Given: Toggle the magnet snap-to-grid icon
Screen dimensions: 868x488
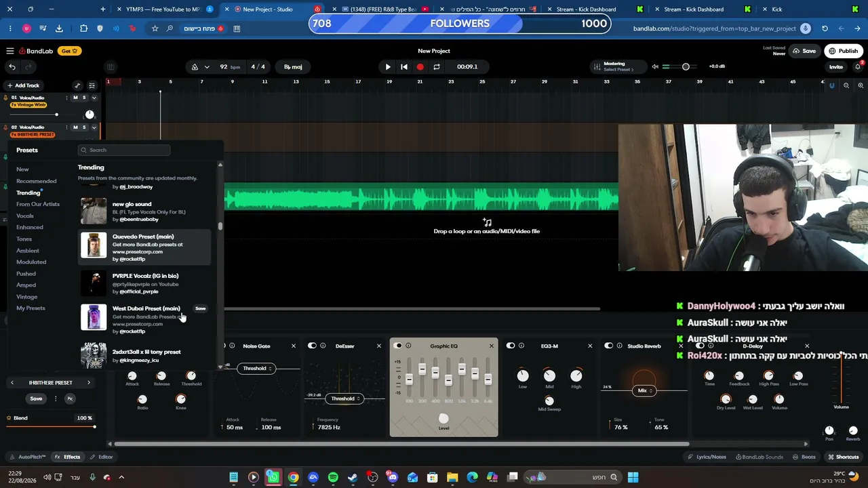Looking at the screenshot, I should click(832, 85).
